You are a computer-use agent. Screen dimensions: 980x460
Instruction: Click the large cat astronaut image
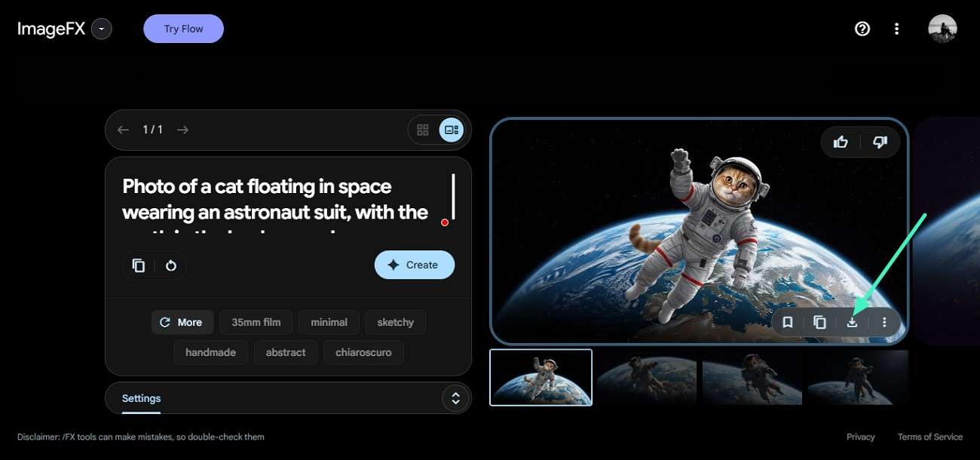click(699, 231)
